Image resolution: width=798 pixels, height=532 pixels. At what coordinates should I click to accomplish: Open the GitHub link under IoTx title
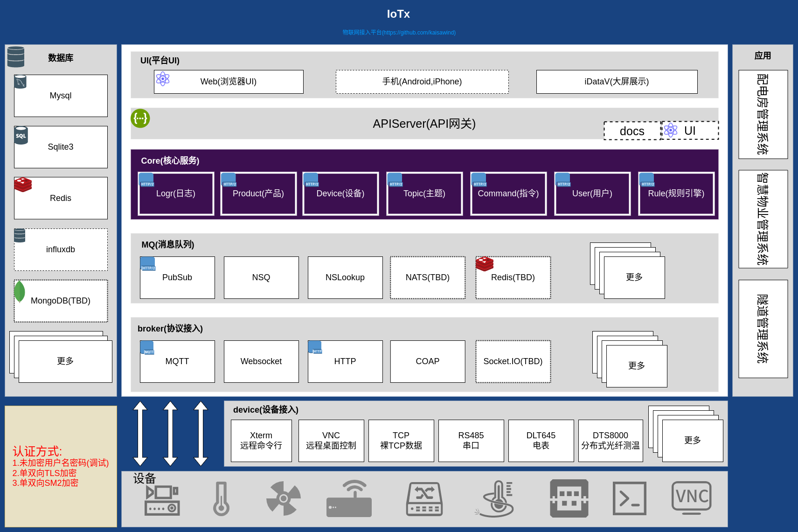click(399, 33)
